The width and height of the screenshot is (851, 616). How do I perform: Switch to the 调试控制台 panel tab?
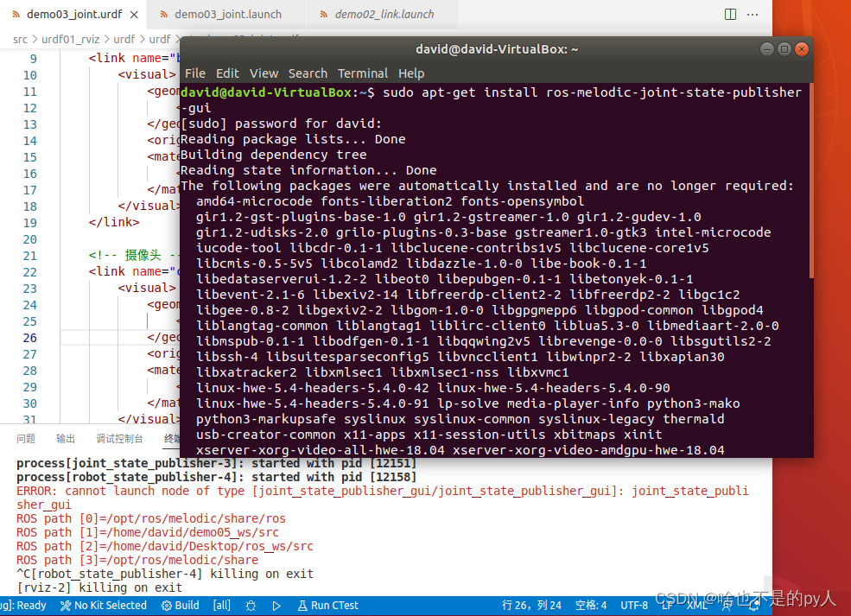click(x=119, y=439)
